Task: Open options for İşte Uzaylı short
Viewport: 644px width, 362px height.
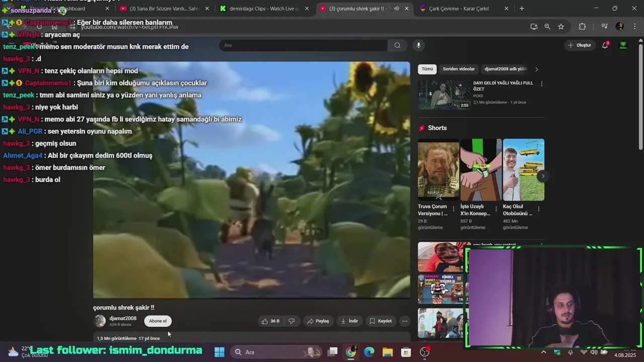Action: pyautogui.click(x=496, y=209)
